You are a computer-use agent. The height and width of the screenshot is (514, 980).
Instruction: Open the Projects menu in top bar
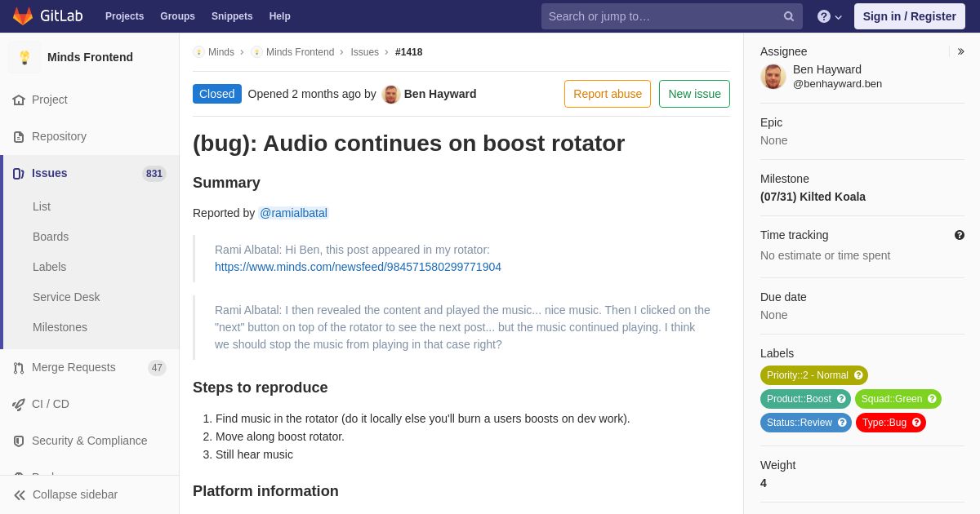coord(124,16)
